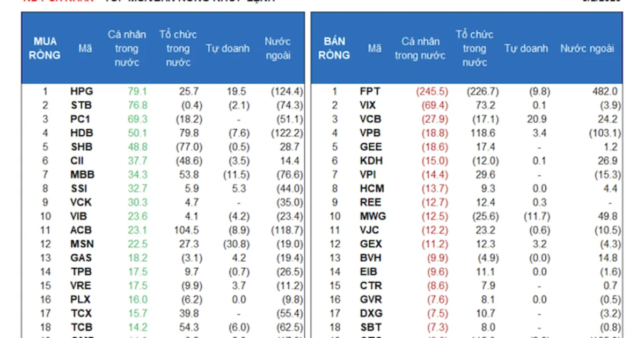Viewport: 644px width, 338px height.
Task: Click the Mã header in the sell table
Action: point(375,48)
